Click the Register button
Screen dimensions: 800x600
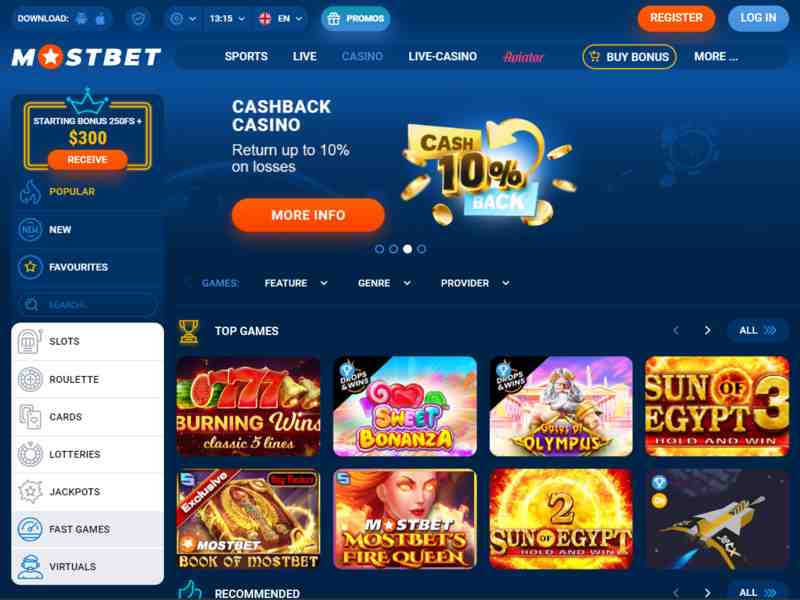pyautogui.click(x=676, y=18)
